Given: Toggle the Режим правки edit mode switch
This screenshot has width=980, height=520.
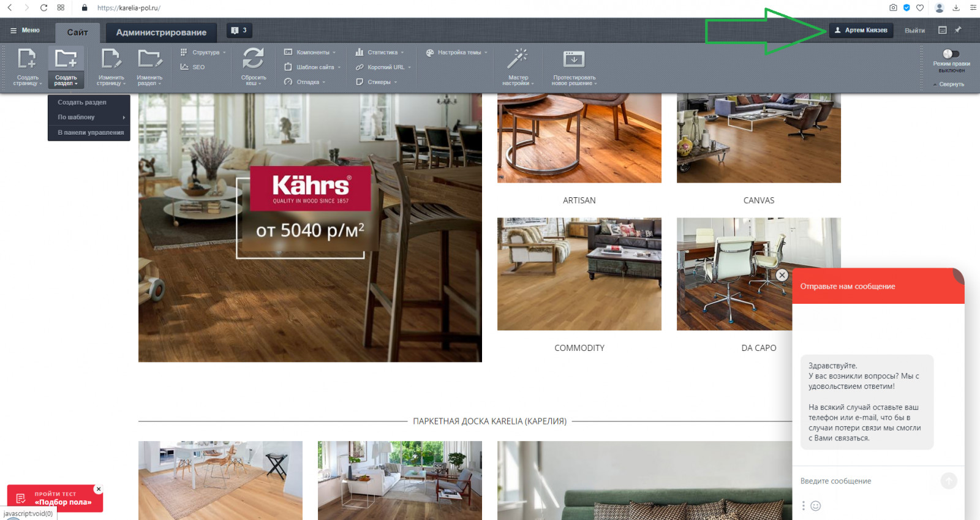Looking at the screenshot, I should pos(951,54).
